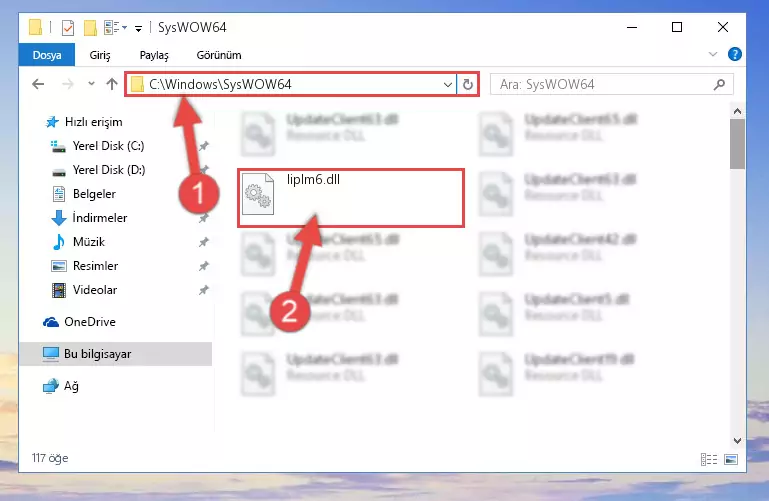769x501 pixels.
Task: Click the back navigation arrow
Action: tap(38, 84)
